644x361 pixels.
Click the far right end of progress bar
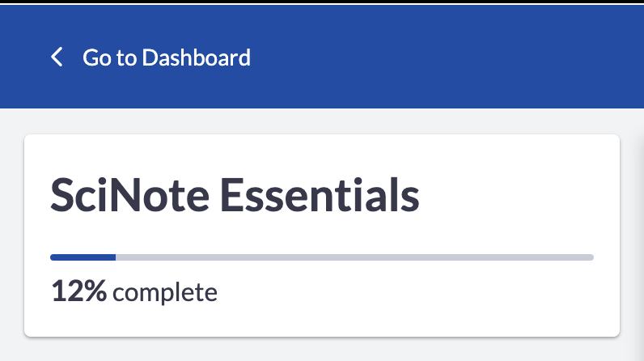coord(591,257)
